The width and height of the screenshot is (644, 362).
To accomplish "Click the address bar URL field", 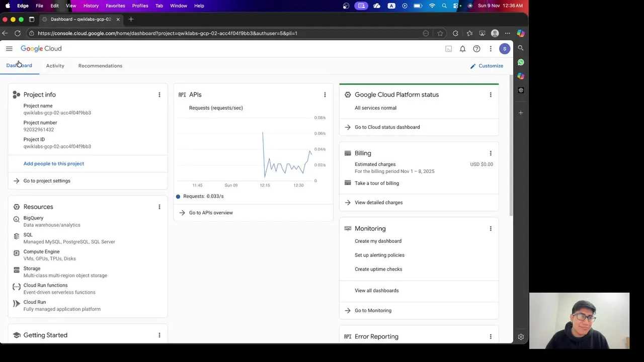I will pos(226,33).
